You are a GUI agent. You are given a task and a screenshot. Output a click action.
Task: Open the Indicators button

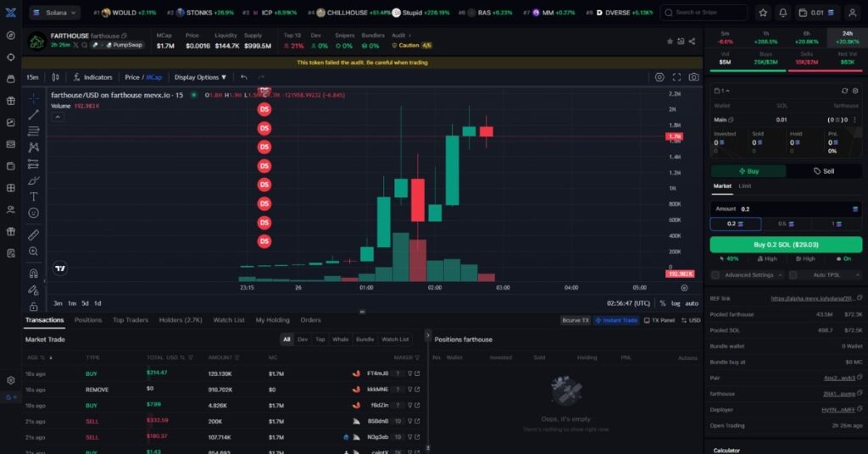92,77
